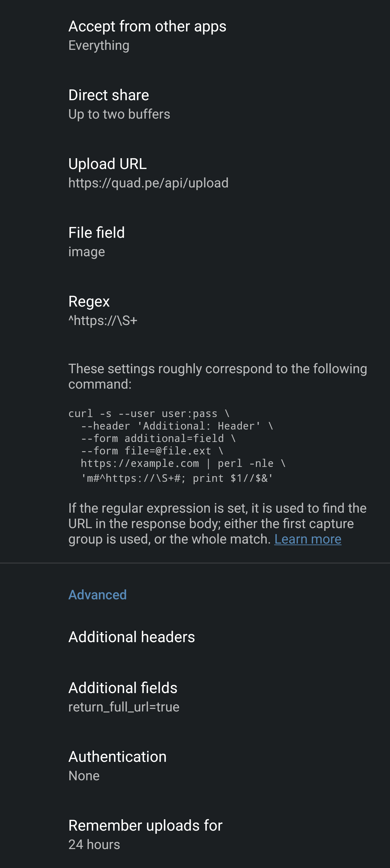
Task: Click the Learn more link
Action: [307, 539]
